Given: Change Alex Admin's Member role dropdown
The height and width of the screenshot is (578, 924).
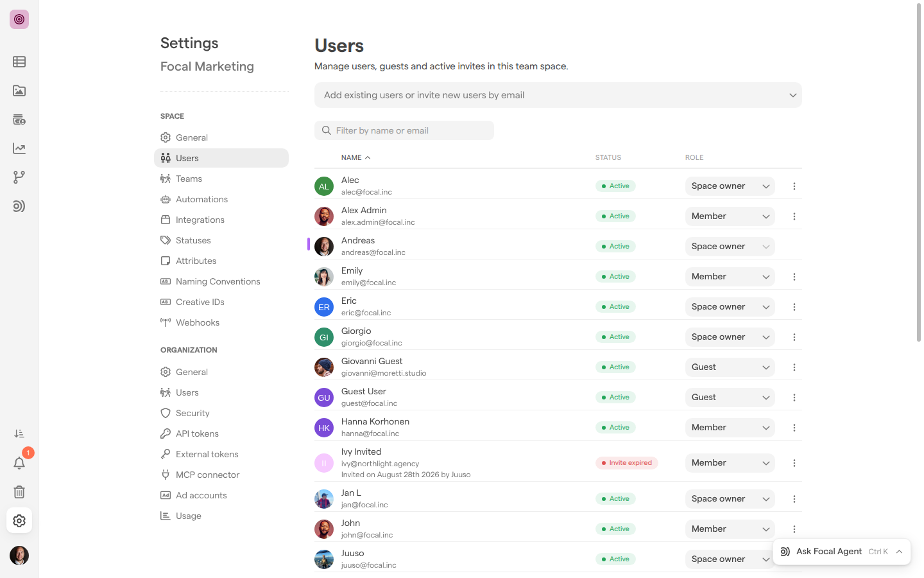Looking at the screenshot, I should (x=730, y=216).
